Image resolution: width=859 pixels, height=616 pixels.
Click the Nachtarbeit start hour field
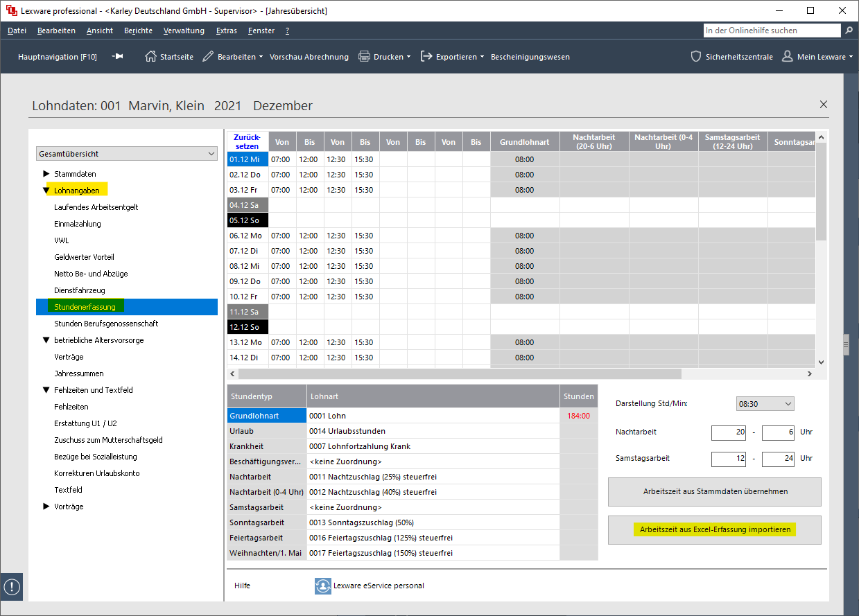pos(729,432)
